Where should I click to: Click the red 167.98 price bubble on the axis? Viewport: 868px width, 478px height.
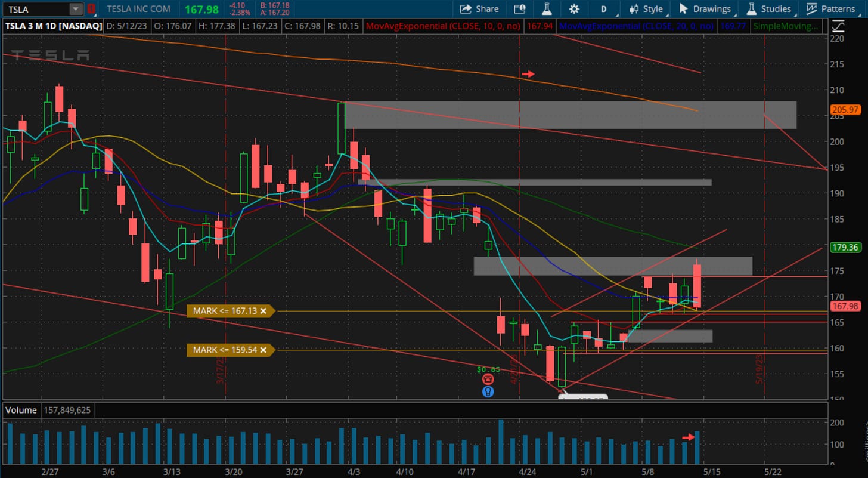[x=847, y=306]
